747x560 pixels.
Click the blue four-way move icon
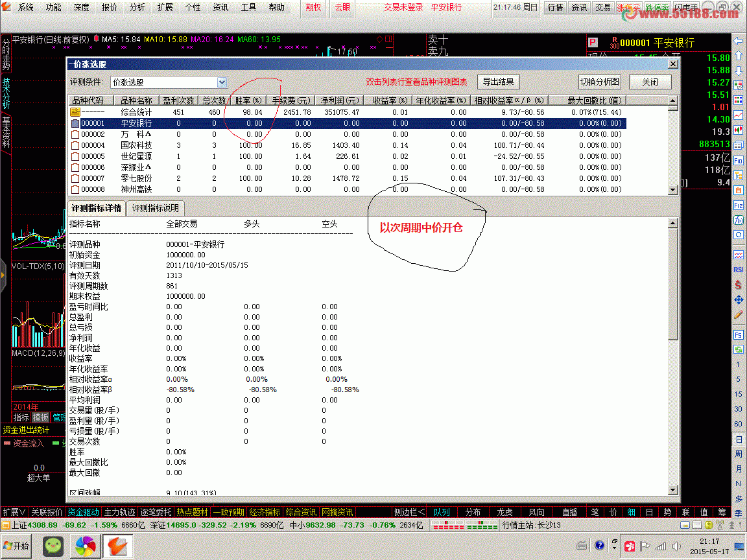(739, 299)
